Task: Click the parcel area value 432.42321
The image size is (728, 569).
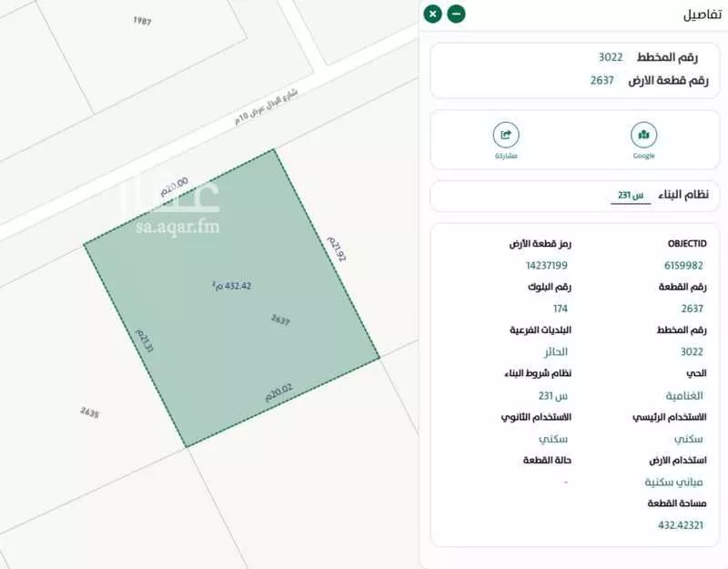Action: 682,525
